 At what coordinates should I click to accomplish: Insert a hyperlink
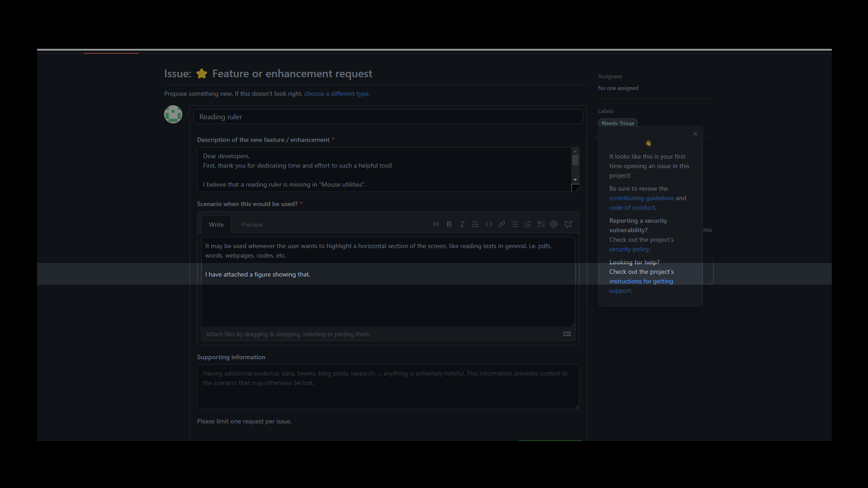click(502, 224)
